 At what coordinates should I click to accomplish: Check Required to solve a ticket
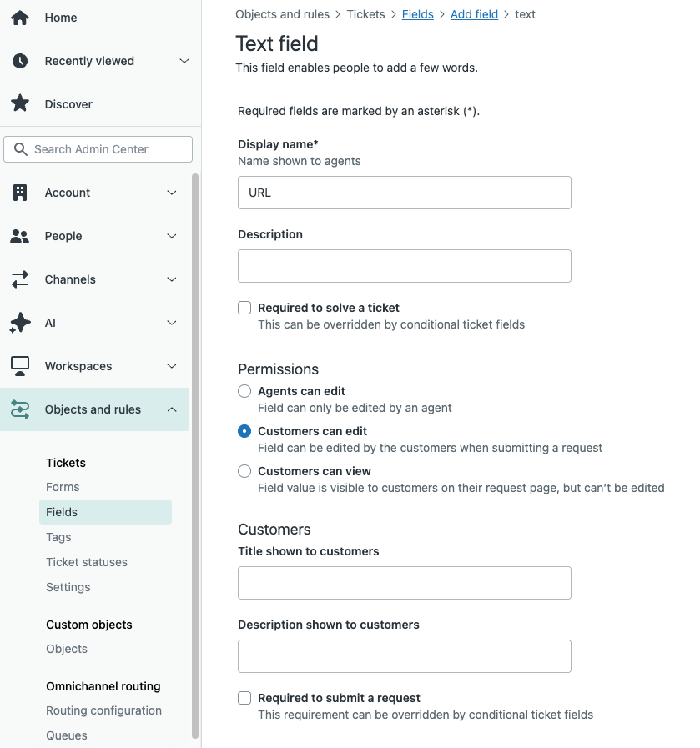click(x=244, y=308)
